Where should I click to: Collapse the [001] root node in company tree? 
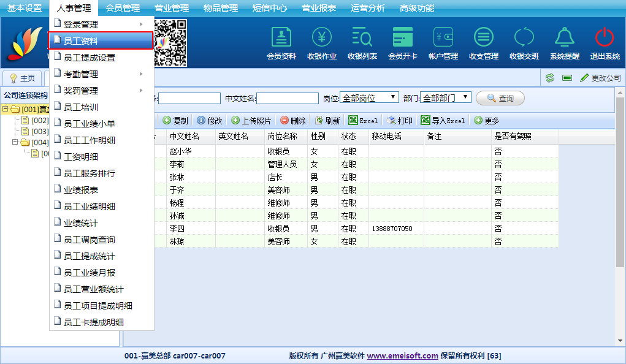tap(6, 109)
